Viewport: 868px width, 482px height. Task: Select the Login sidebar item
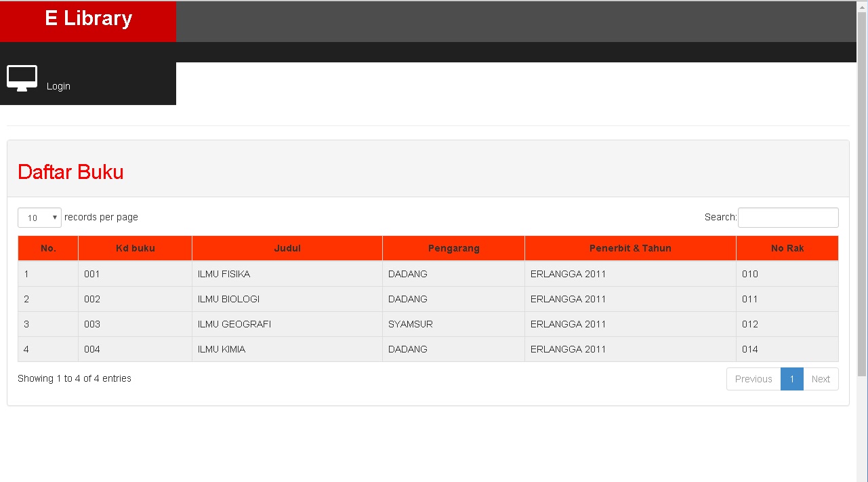tap(58, 86)
